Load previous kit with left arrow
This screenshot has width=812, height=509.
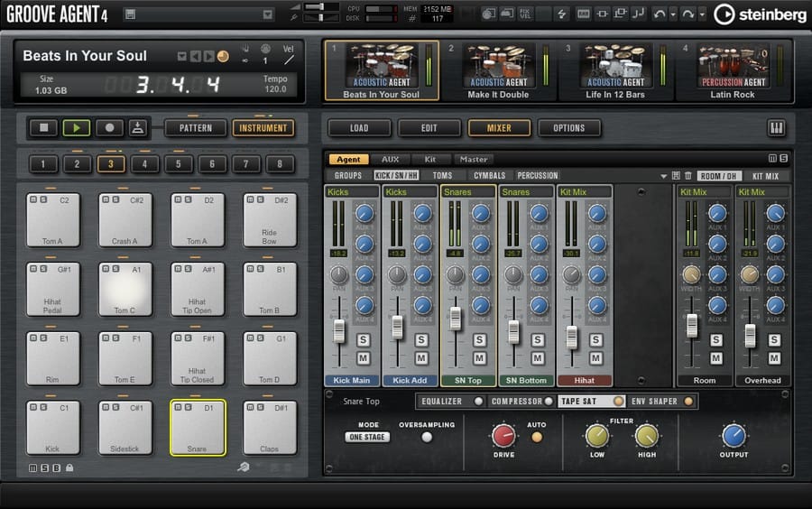[x=195, y=56]
